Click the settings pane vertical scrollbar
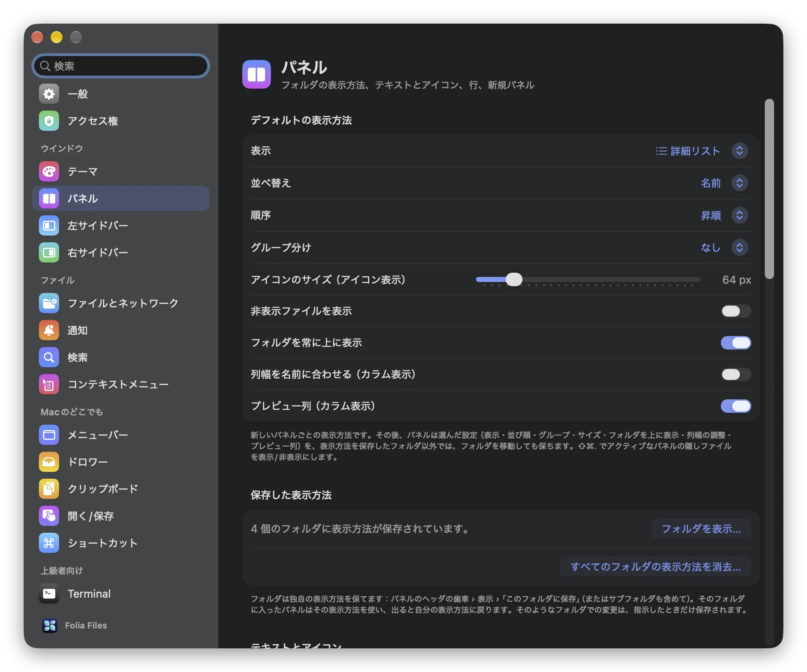The height and width of the screenshot is (672, 807). 769,189
